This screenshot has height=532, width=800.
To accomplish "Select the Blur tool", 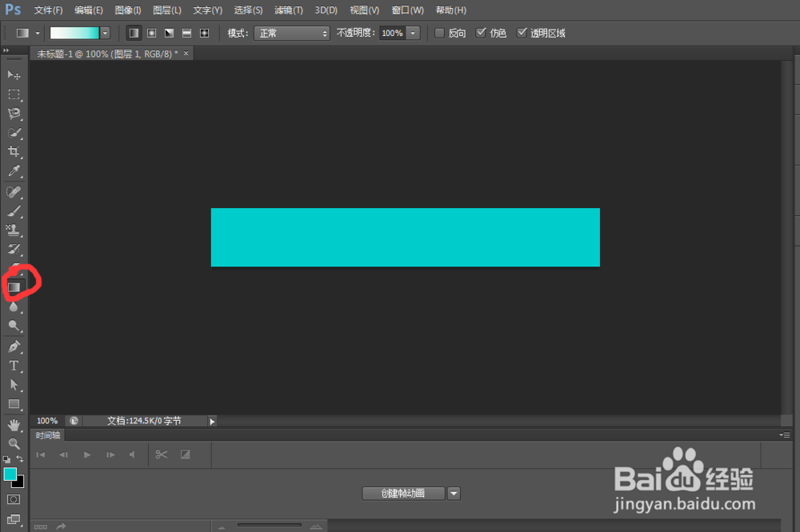I will point(14,306).
